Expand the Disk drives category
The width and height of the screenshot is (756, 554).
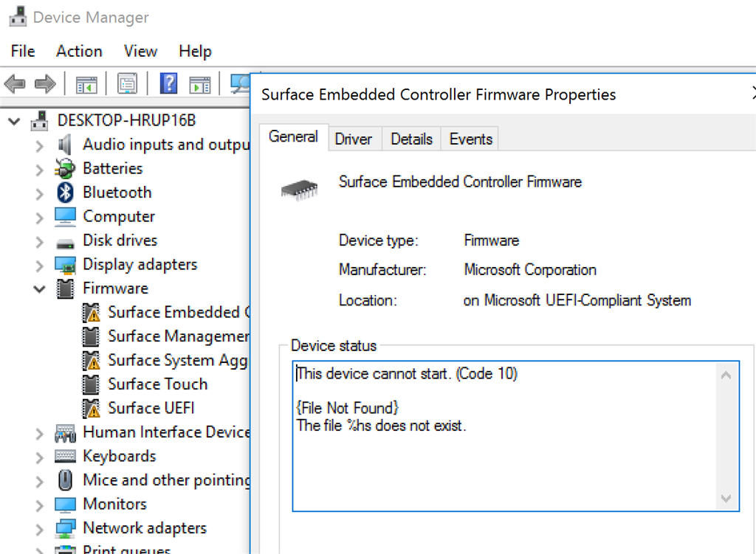tap(40, 241)
